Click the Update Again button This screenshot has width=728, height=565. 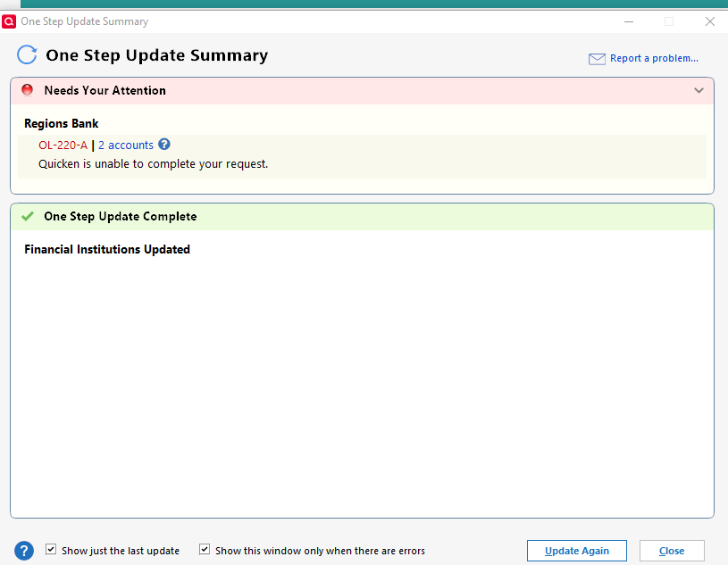[x=577, y=551]
